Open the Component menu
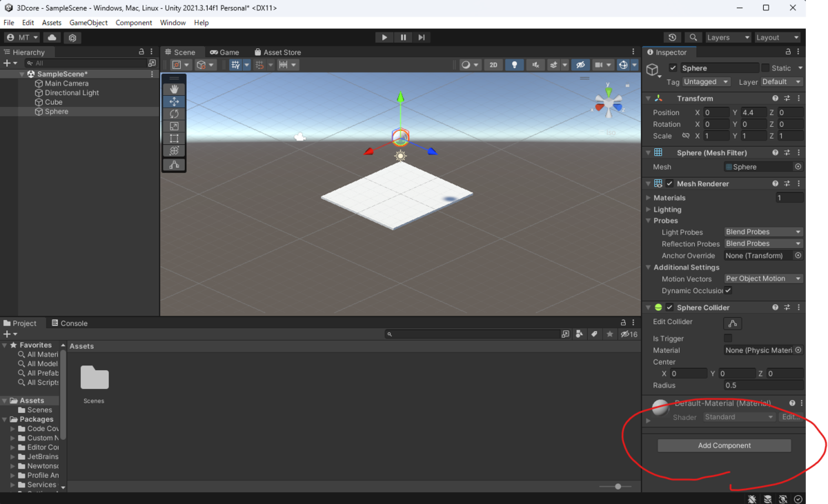The image size is (828, 504). click(x=134, y=23)
